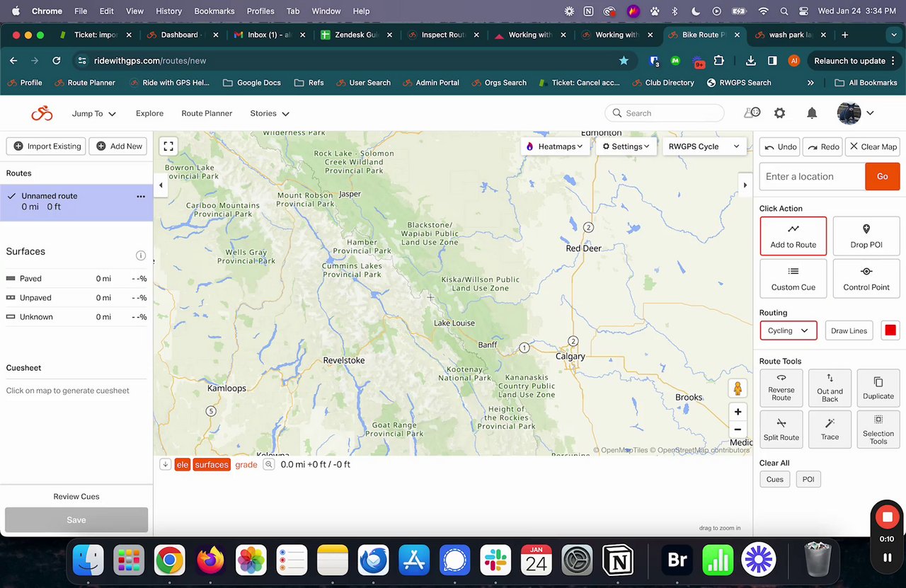
Task: Click the elevation zoom magnifier icon
Action: tap(269, 464)
